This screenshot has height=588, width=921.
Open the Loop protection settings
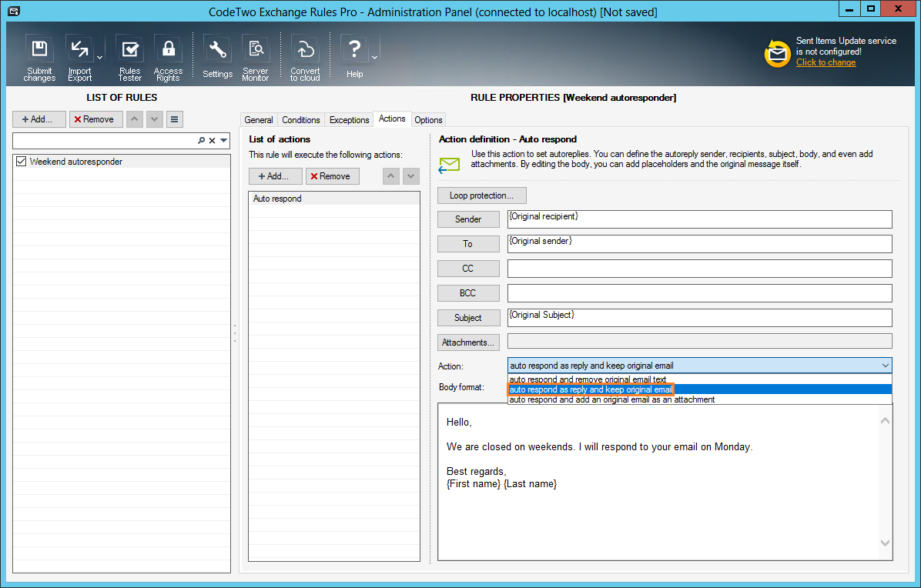(481, 195)
